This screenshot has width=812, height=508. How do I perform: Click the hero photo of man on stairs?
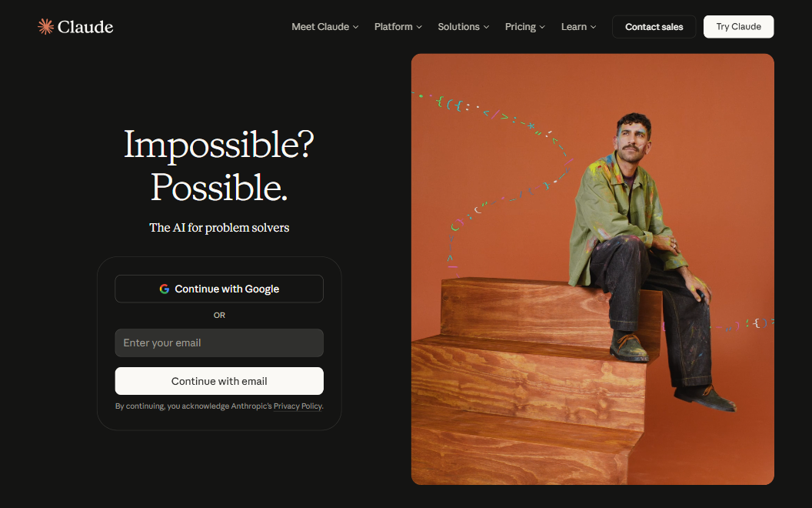[592, 269]
